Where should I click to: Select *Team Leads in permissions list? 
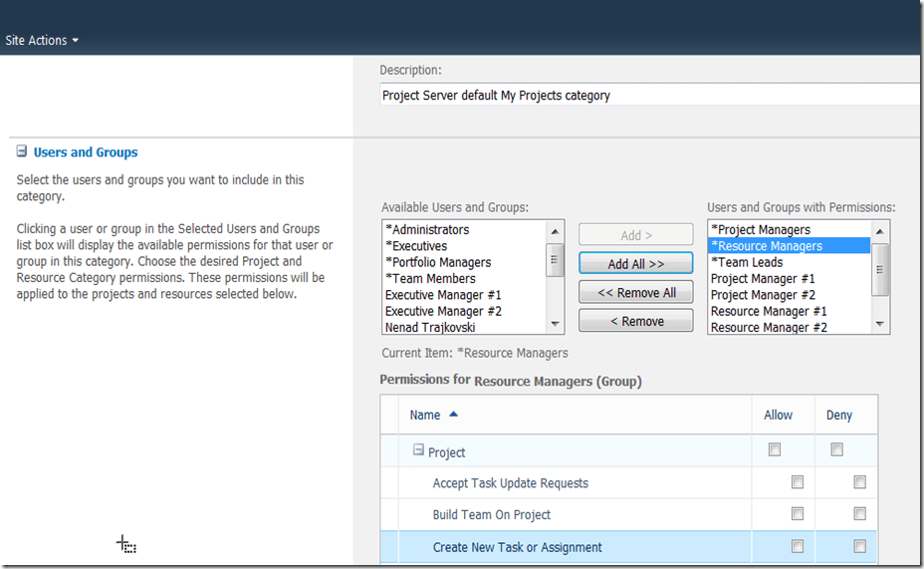coord(747,262)
